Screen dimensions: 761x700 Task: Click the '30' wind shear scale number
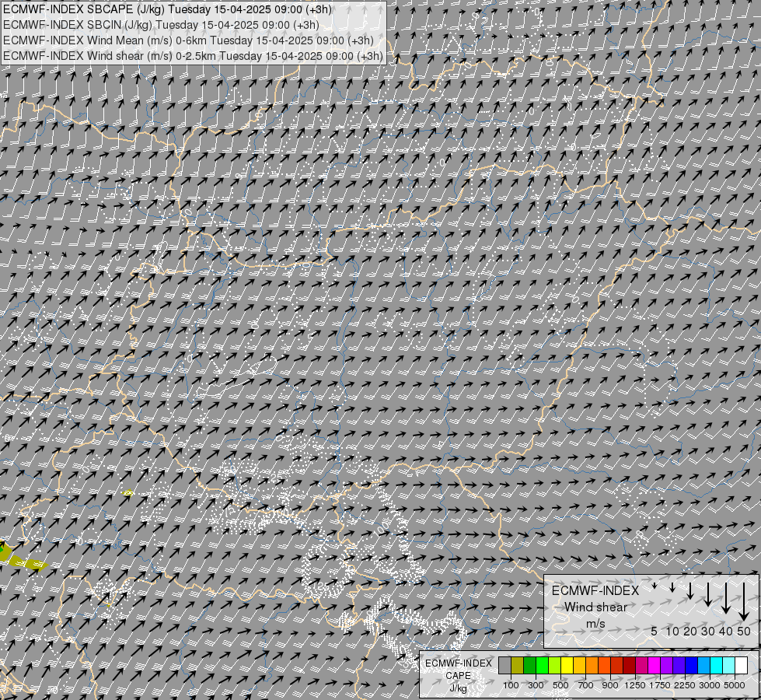pos(708,631)
